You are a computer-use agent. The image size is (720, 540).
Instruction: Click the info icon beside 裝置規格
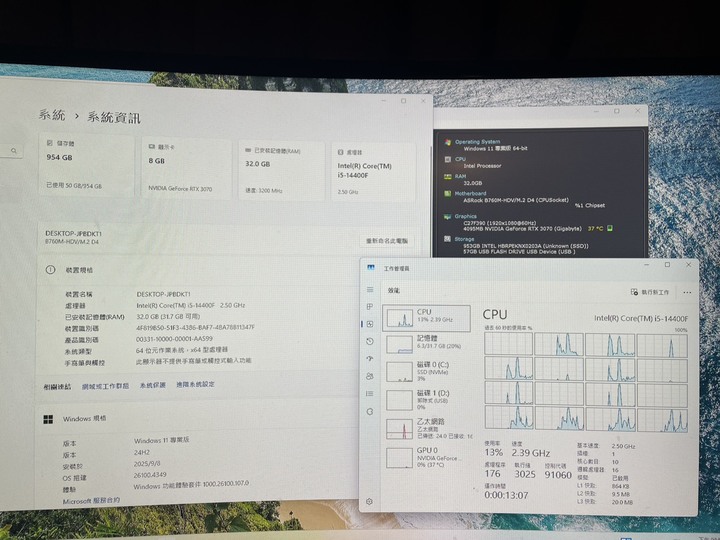click(x=51, y=270)
